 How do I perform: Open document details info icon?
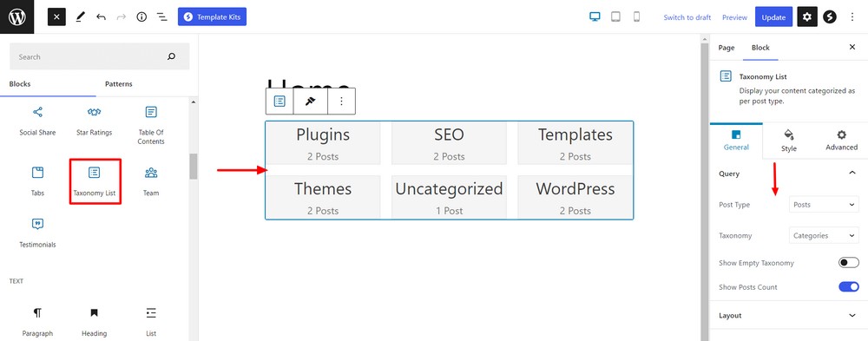tap(141, 17)
